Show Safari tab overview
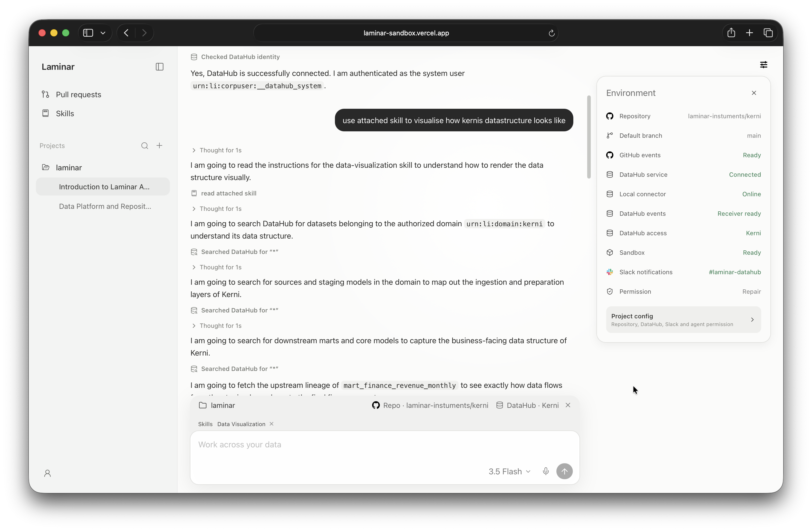812x531 pixels. (x=768, y=33)
